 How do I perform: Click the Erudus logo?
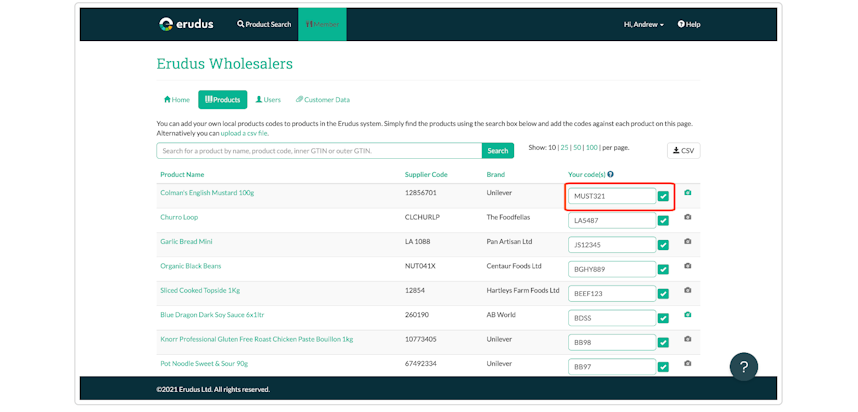(186, 24)
